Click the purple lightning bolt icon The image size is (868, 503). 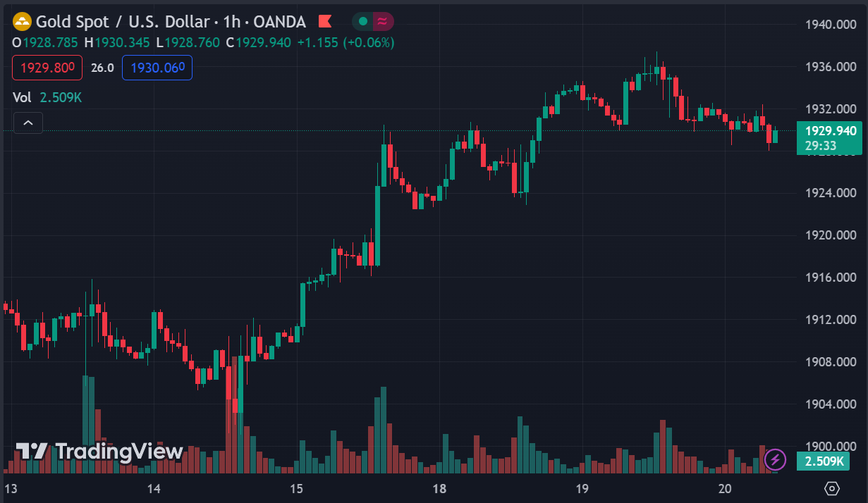(776, 460)
